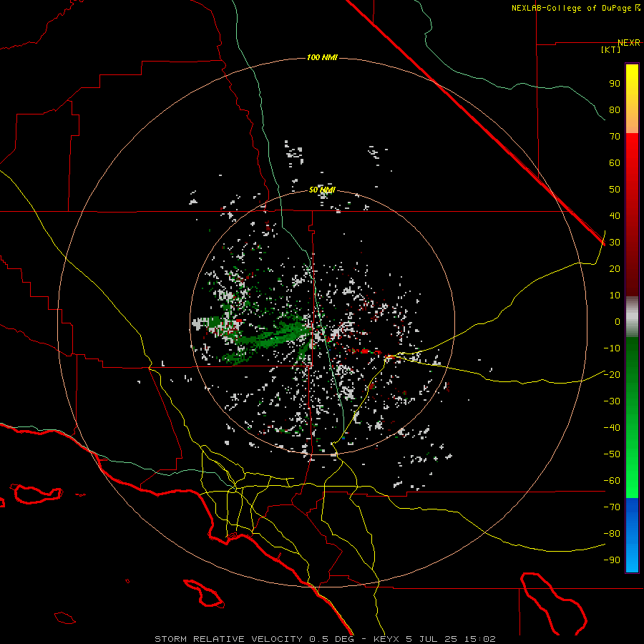Click the NEXR label above the scale
The width and height of the screenshot is (644, 644).
click(629, 43)
